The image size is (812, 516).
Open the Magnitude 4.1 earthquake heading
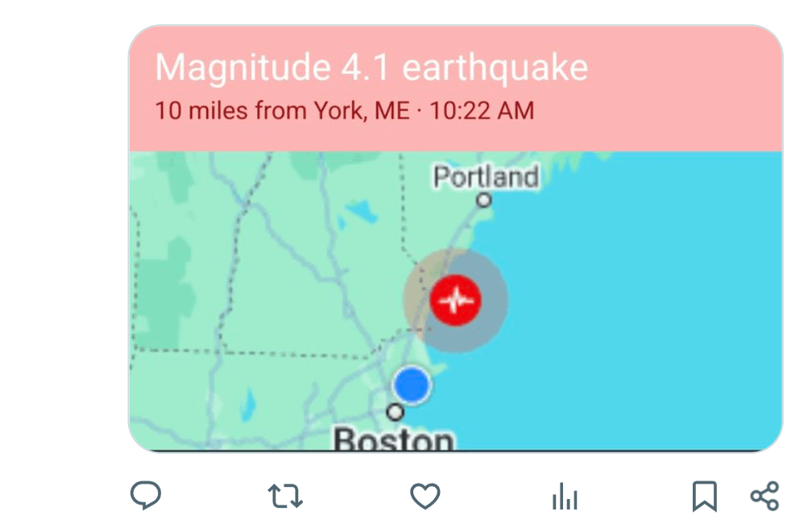371,69
